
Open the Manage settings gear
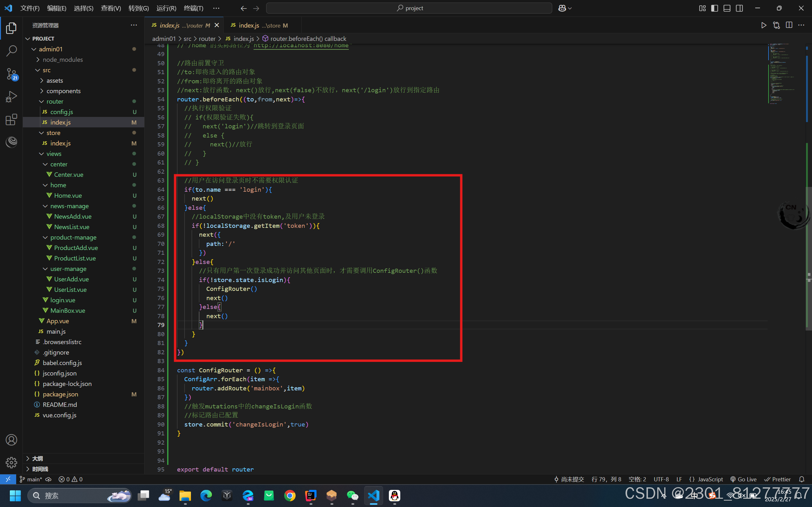(11, 462)
